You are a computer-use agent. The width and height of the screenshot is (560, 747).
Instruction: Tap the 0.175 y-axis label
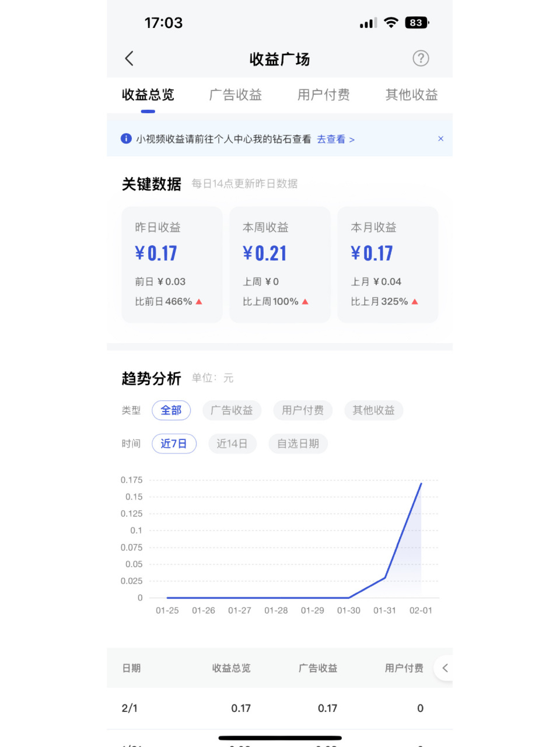point(132,480)
